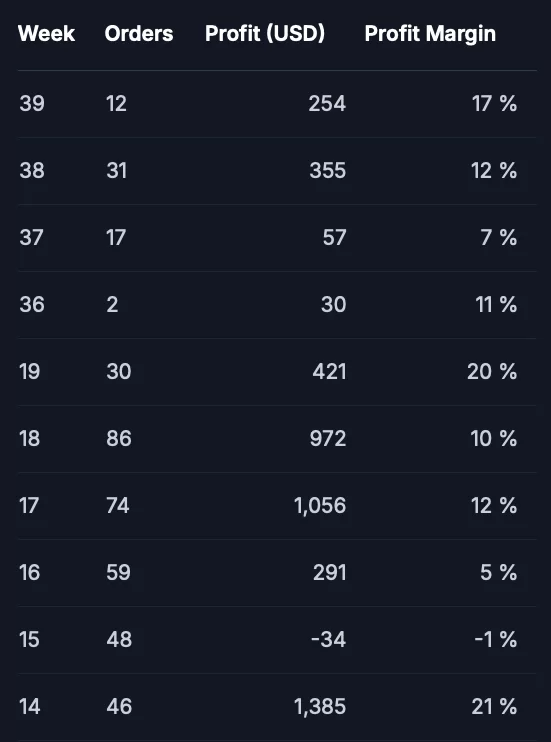This screenshot has width=551, height=742.
Task: Select the 17 % margin cell
Action: (x=494, y=104)
